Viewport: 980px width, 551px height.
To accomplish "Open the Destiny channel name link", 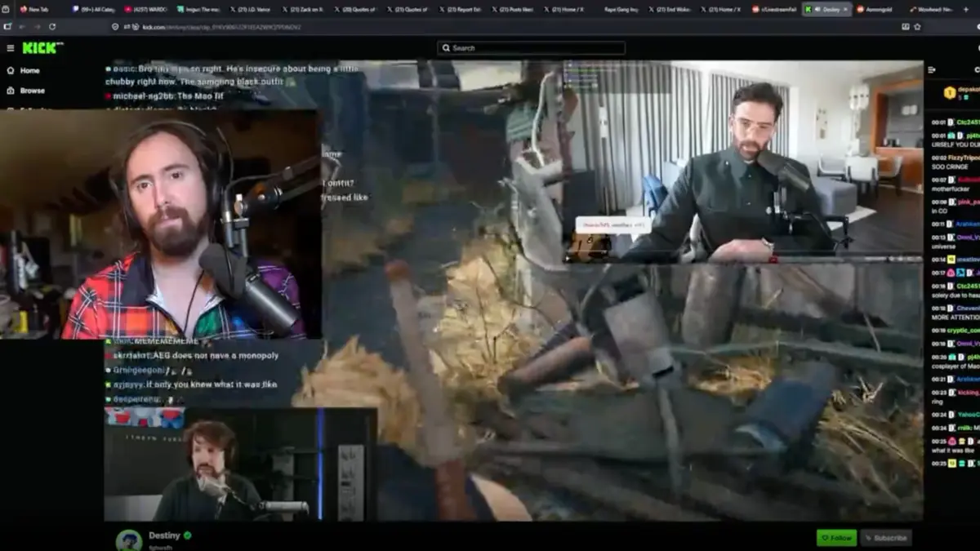I will point(163,535).
